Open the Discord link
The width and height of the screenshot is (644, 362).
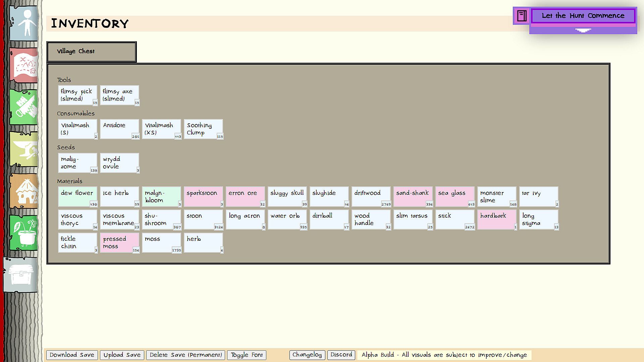(x=341, y=355)
